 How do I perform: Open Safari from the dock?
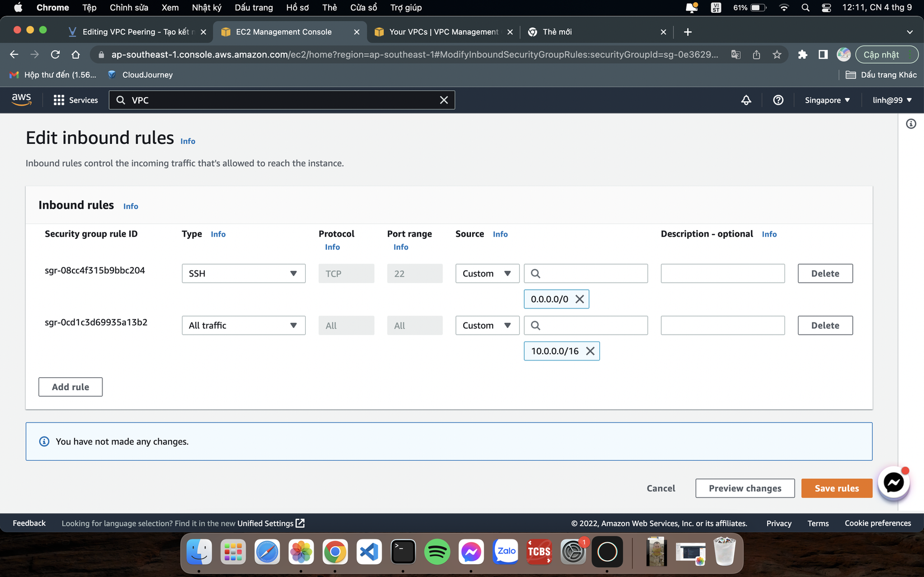coord(267,552)
